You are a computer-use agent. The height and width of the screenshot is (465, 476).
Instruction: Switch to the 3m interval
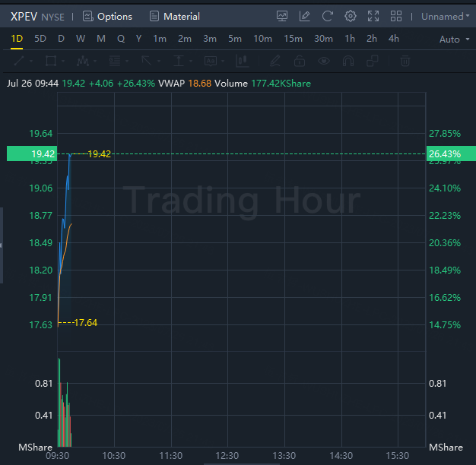(x=210, y=39)
